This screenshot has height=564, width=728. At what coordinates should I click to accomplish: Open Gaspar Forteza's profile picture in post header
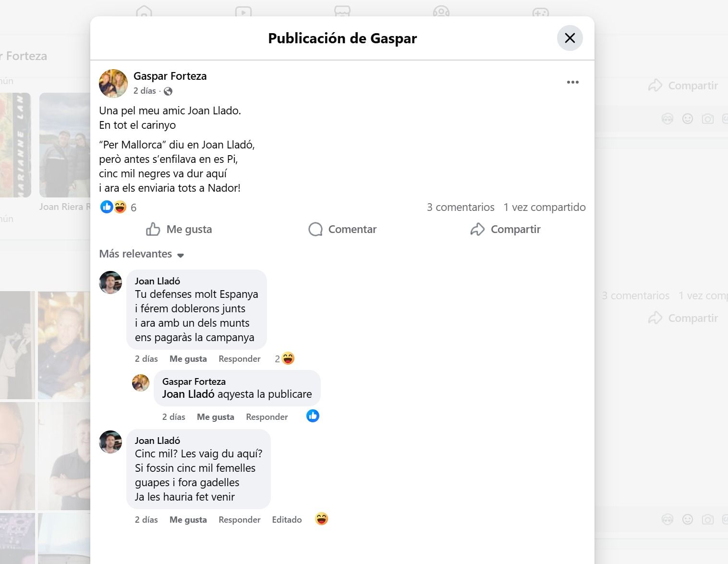[113, 83]
